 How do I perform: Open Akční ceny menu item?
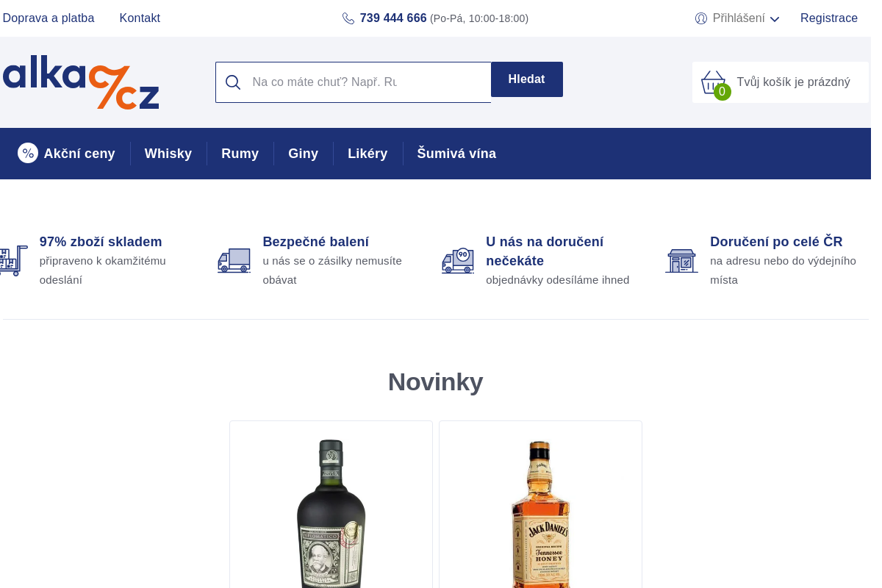[67, 154]
